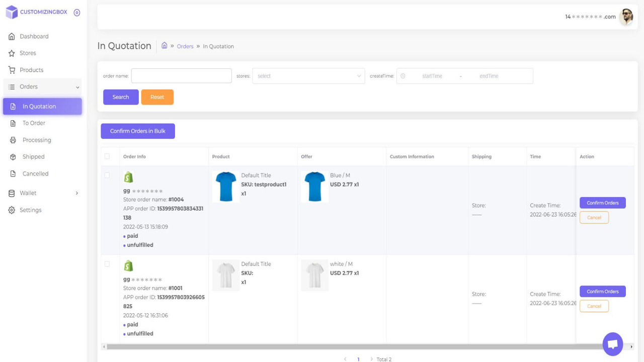Screen dimensions: 644x362
Task: Open the Dashboard from the sidebar
Action: [x=34, y=36]
